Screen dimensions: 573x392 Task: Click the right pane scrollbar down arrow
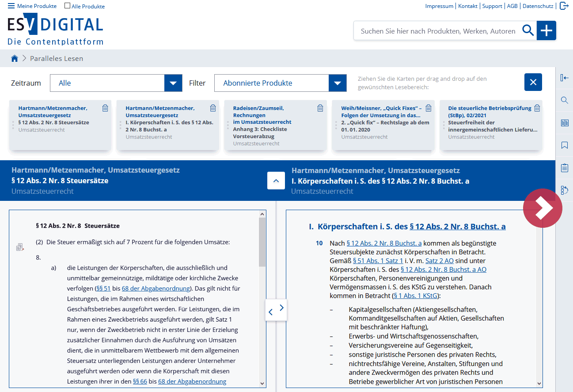(539, 384)
